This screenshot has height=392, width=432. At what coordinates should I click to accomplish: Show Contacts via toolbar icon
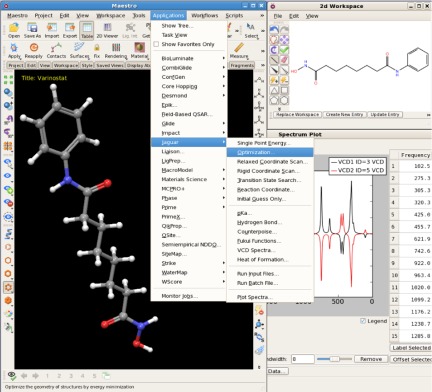click(56, 51)
